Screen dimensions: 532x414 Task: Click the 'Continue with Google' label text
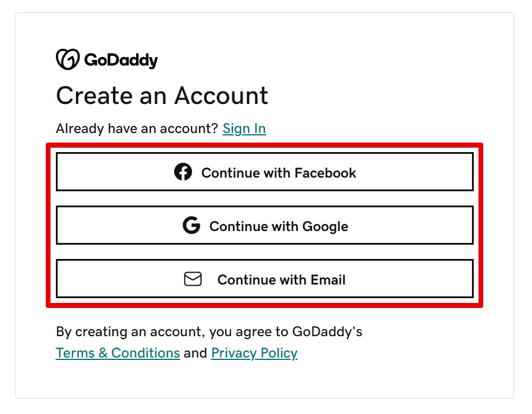point(279,226)
